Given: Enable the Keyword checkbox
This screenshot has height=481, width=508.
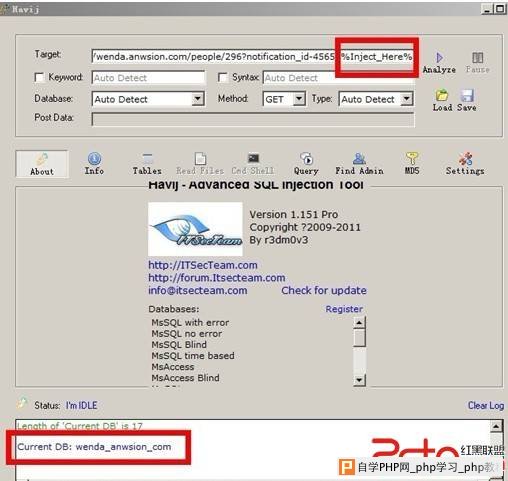Looking at the screenshot, I should point(39,78).
